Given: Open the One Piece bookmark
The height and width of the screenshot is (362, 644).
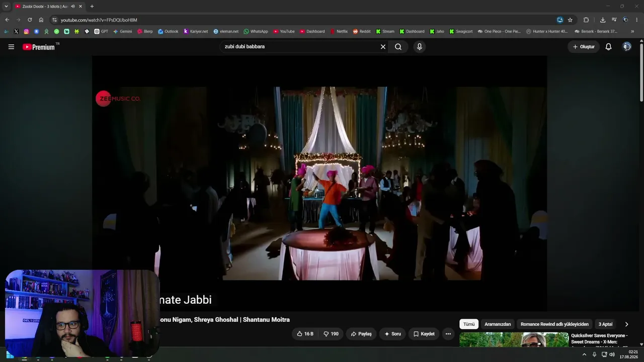Looking at the screenshot, I should coord(499,31).
